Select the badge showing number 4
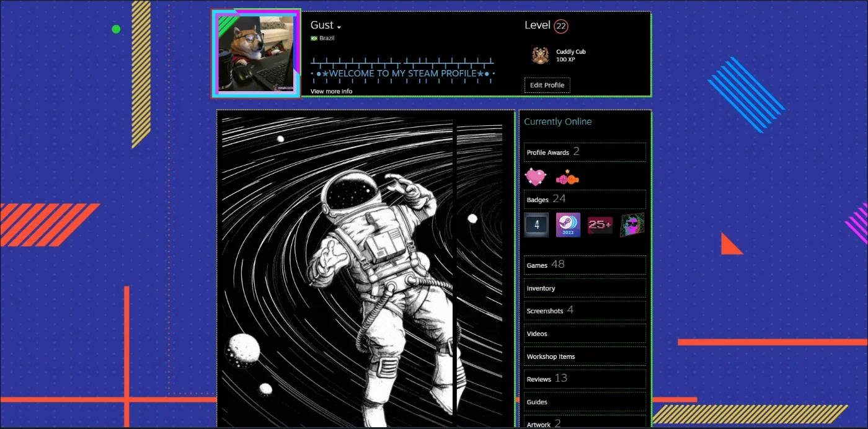The height and width of the screenshot is (429, 868). 537,225
